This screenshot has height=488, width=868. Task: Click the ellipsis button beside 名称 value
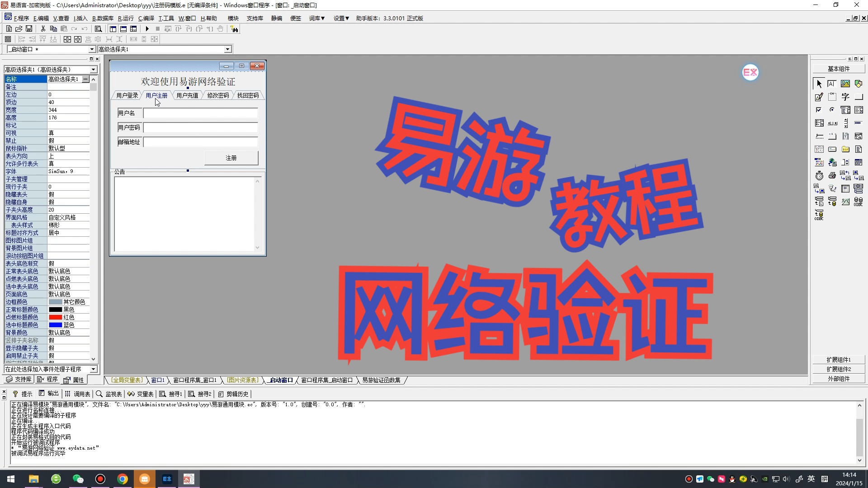85,79
